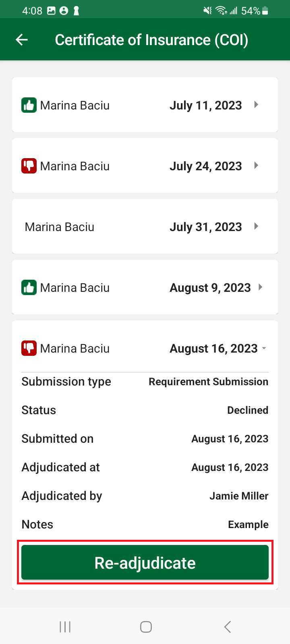Tap the Jamie Miller adjudicator name

(238, 496)
